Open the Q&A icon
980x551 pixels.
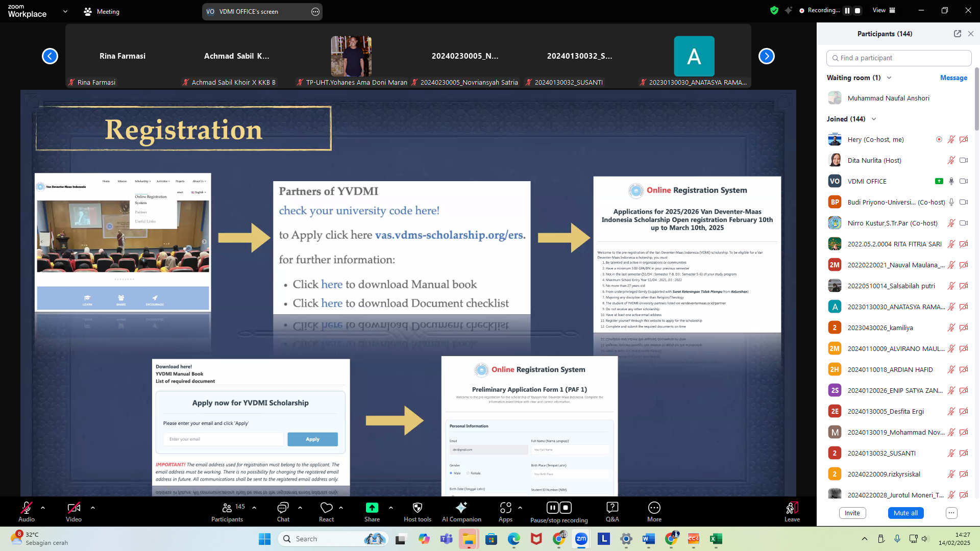(x=612, y=508)
